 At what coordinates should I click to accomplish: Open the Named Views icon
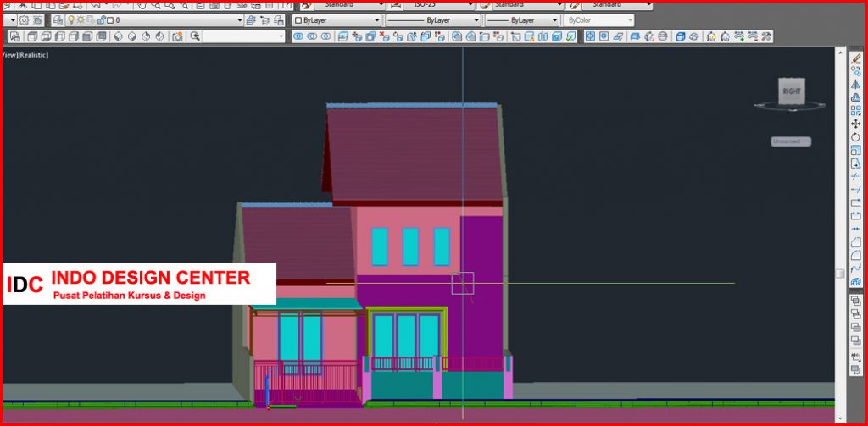click(15, 37)
